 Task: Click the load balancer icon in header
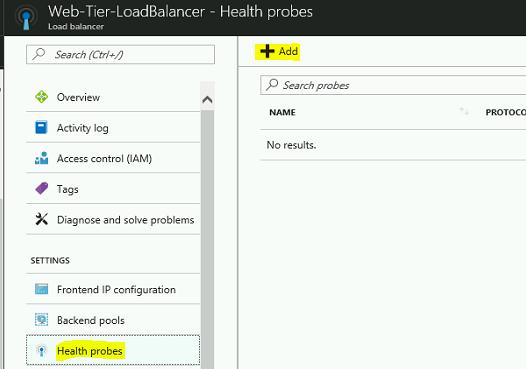26,18
